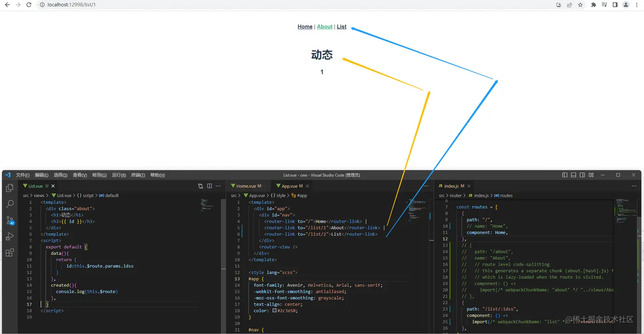Click 'console.log(this.$route)' line in List.vue
Screen dimensions: 644x334
pos(87,292)
